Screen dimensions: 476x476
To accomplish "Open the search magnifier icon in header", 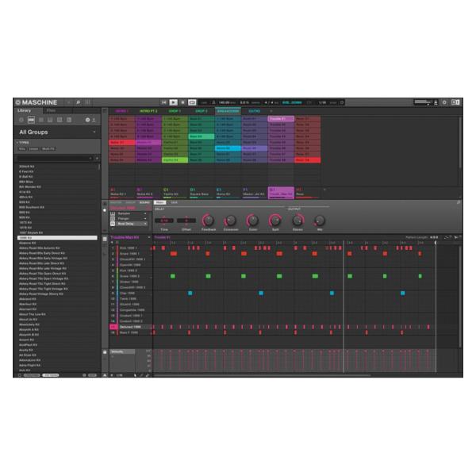I will (78, 102).
